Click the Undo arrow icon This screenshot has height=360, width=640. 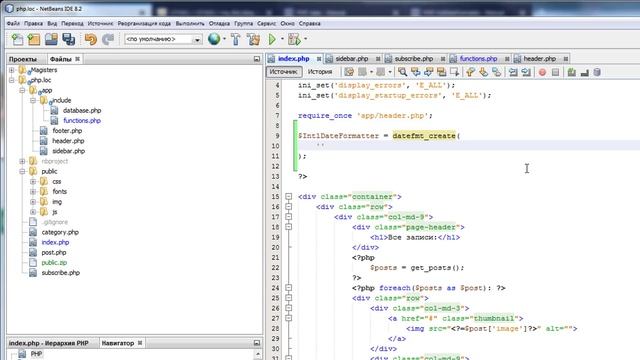91,39
